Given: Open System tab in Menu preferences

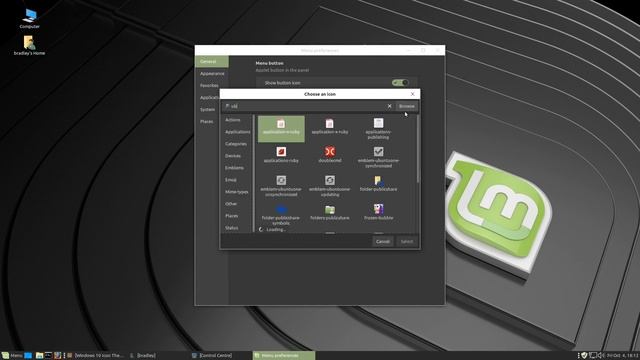Looking at the screenshot, I should [x=207, y=109].
